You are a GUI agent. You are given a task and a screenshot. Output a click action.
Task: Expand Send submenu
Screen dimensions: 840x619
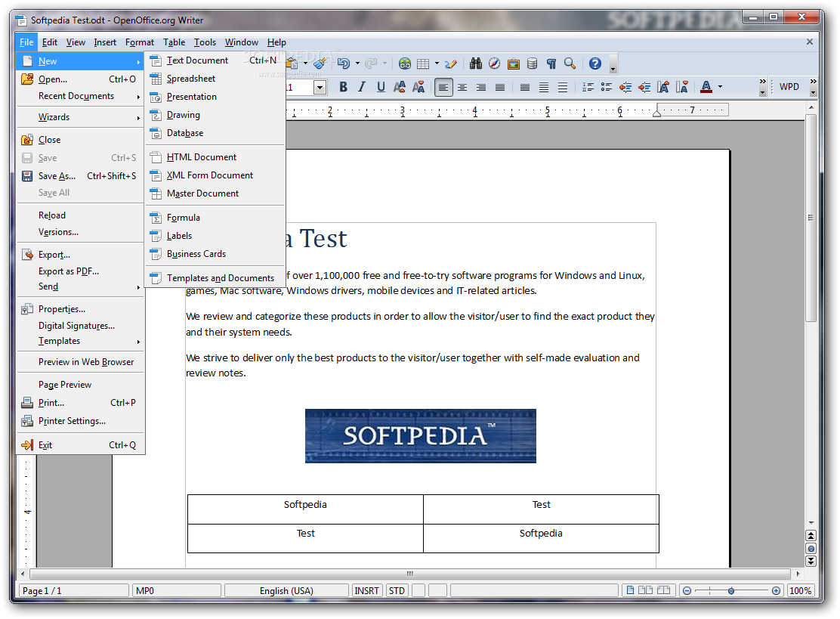81,286
